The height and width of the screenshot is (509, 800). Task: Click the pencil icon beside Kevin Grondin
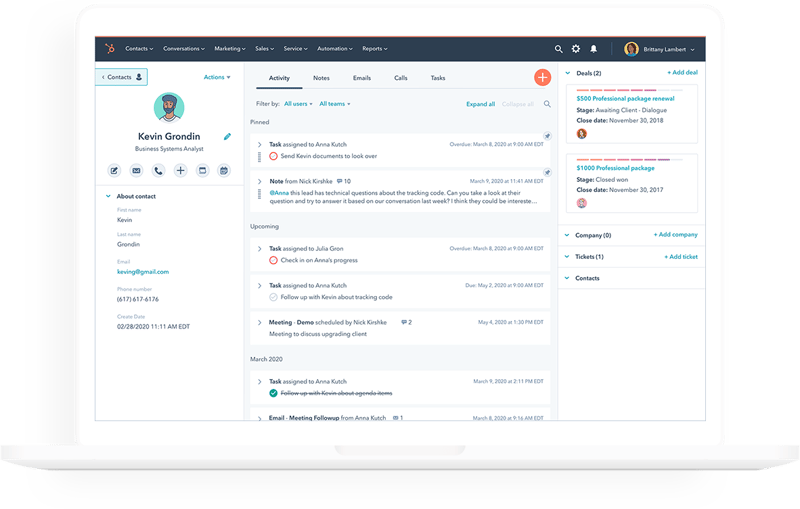click(x=227, y=136)
